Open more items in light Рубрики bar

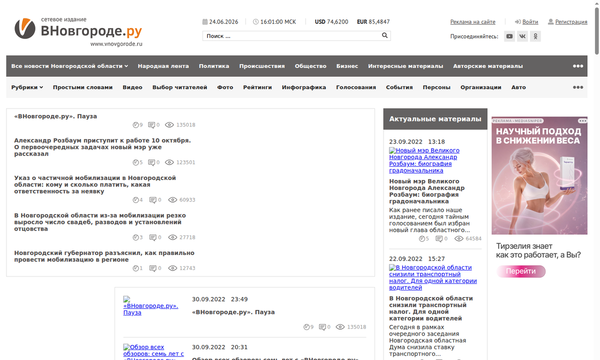tap(578, 87)
